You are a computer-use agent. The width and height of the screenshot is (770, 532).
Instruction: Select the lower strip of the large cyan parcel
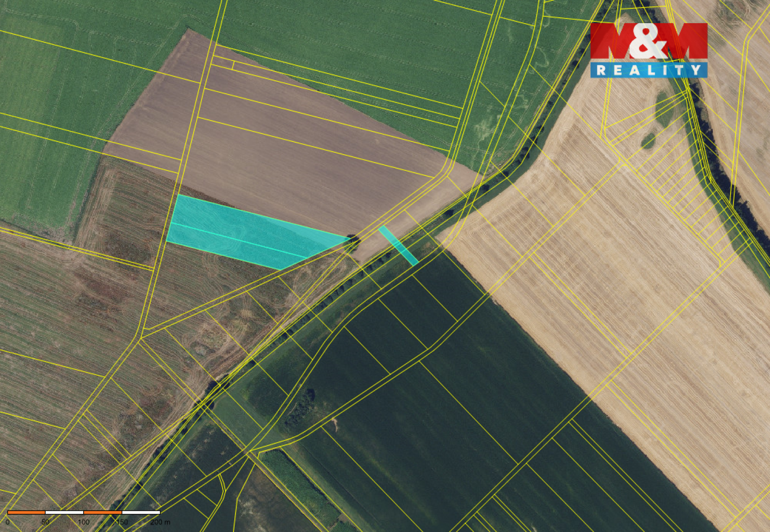point(232,247)
